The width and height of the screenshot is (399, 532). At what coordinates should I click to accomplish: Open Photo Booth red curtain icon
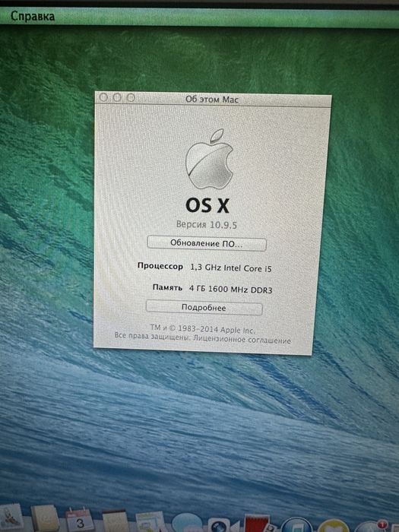(258, 523)
